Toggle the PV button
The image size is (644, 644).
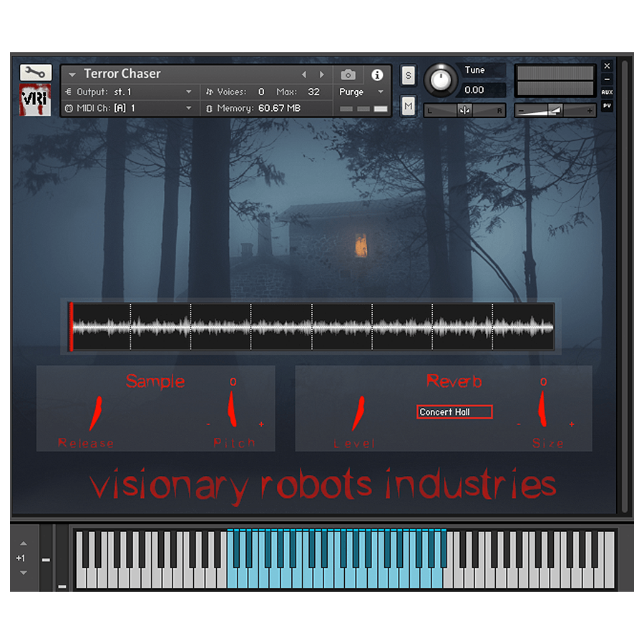click(x=607, y=106)
